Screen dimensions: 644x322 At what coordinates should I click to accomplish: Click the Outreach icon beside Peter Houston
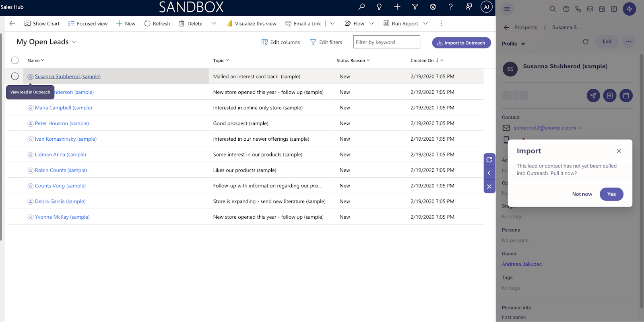[30, 123]
